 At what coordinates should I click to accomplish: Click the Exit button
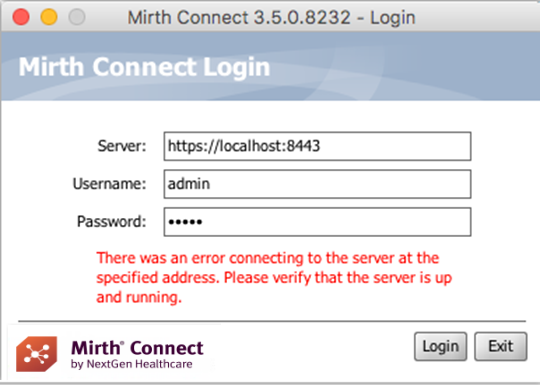pos(501,346)
